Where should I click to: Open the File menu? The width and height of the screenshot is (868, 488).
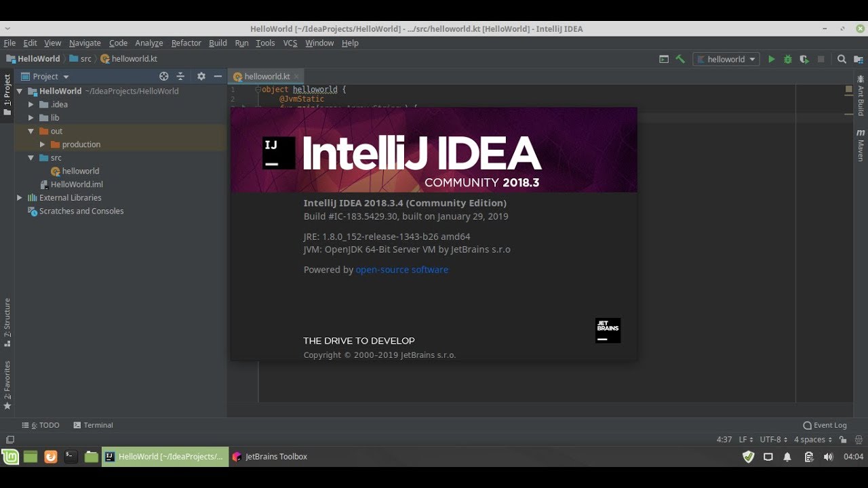pos(9,43)
